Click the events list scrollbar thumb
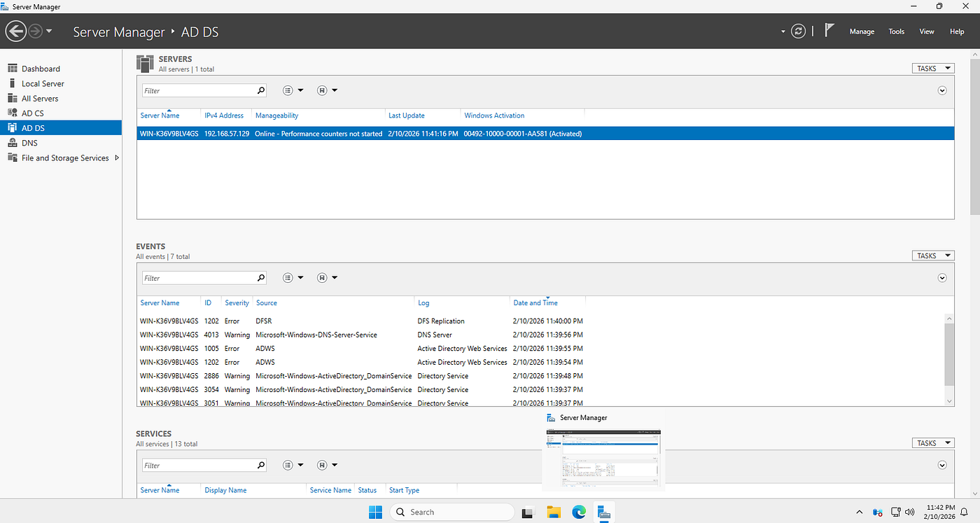The width and height of the screenshot is (980, 523). pos(949,354)
